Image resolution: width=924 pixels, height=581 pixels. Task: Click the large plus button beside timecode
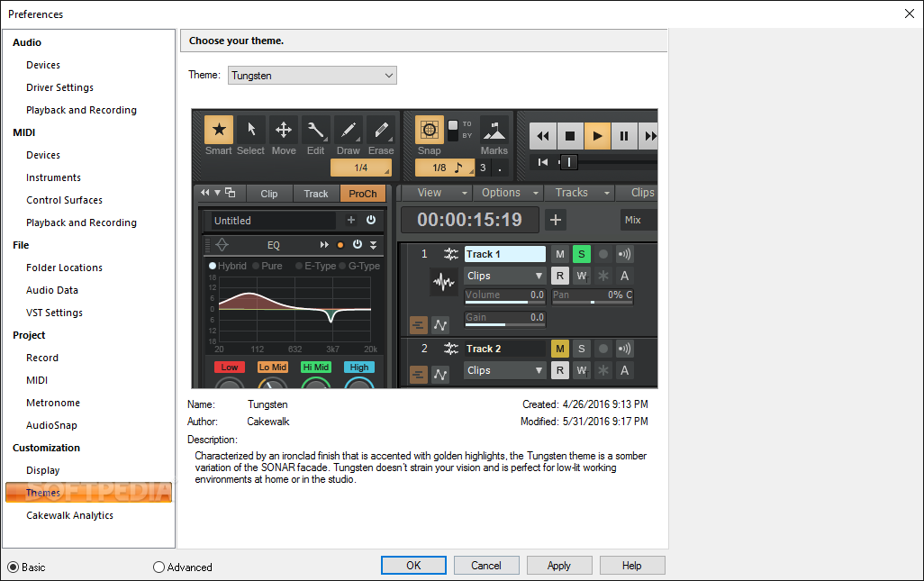point(555,220)
